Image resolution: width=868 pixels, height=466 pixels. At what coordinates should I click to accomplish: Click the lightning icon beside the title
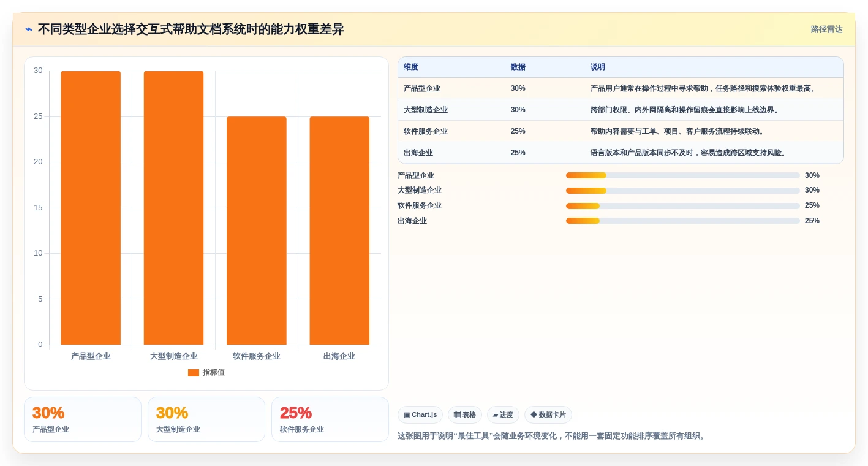pos(29,29)
